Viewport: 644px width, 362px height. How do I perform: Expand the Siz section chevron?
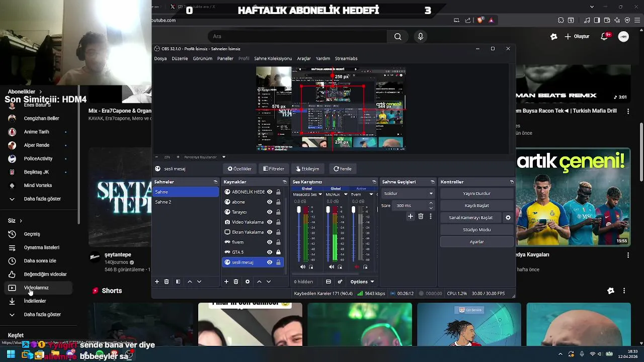tap(21, 221)
